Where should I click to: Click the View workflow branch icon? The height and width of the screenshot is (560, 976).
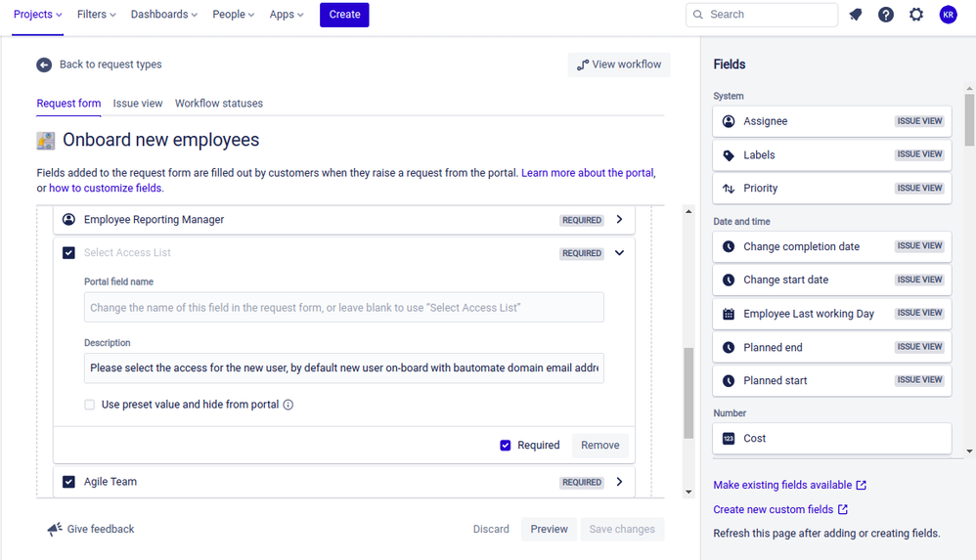[x=583, y=65]
